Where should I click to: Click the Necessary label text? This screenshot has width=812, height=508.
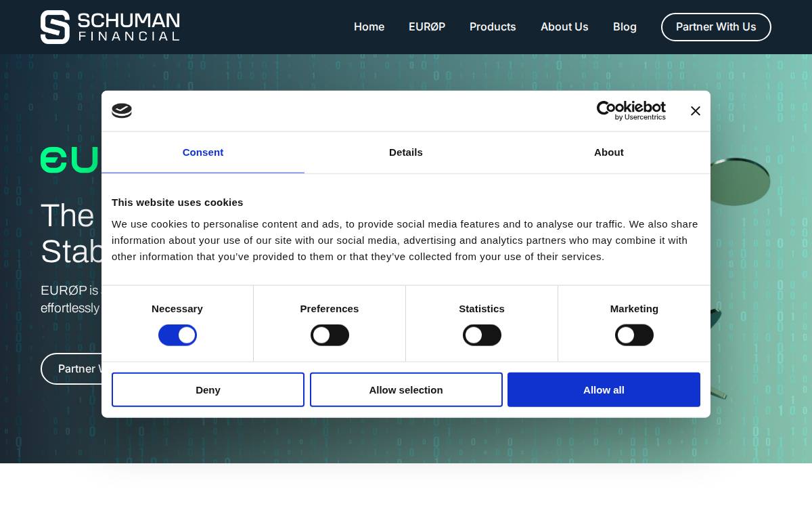click(177, 309)
